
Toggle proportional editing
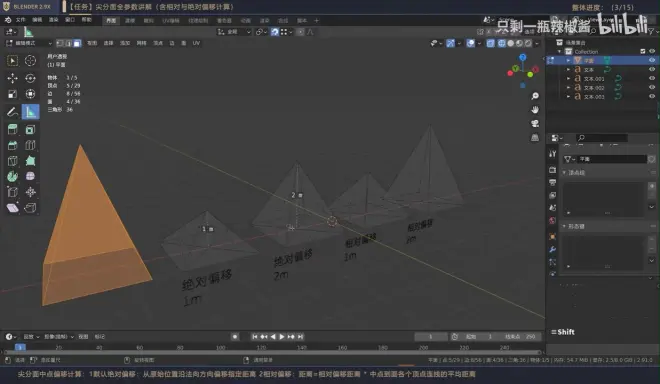[300, 32]
